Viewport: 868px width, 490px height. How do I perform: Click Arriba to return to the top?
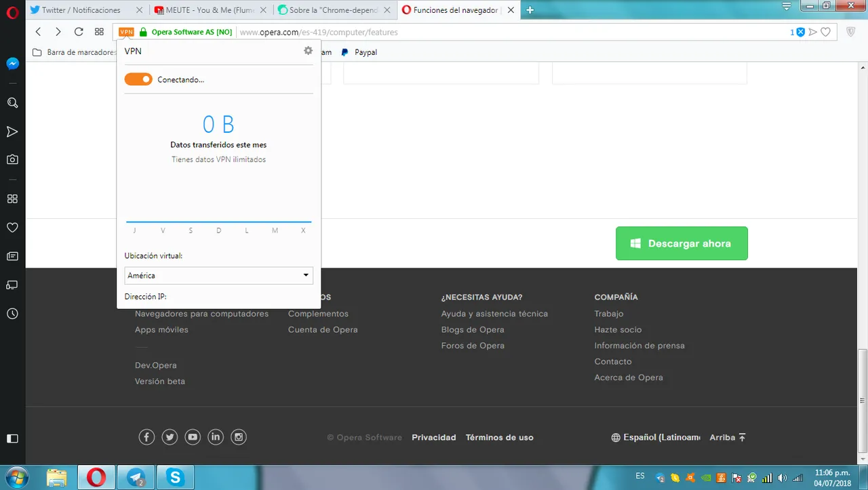pyautogui.click(x=728, y=437)
